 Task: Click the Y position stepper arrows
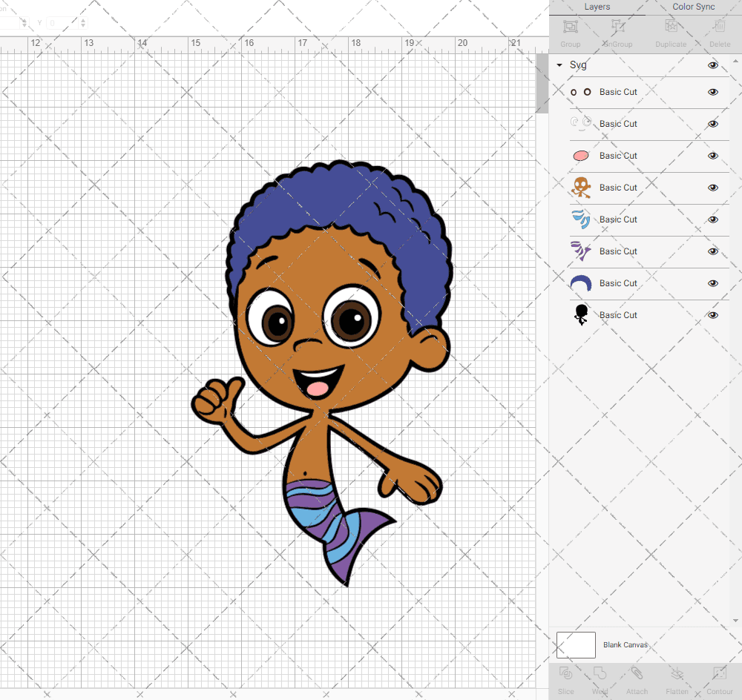[x=83, y=23]
